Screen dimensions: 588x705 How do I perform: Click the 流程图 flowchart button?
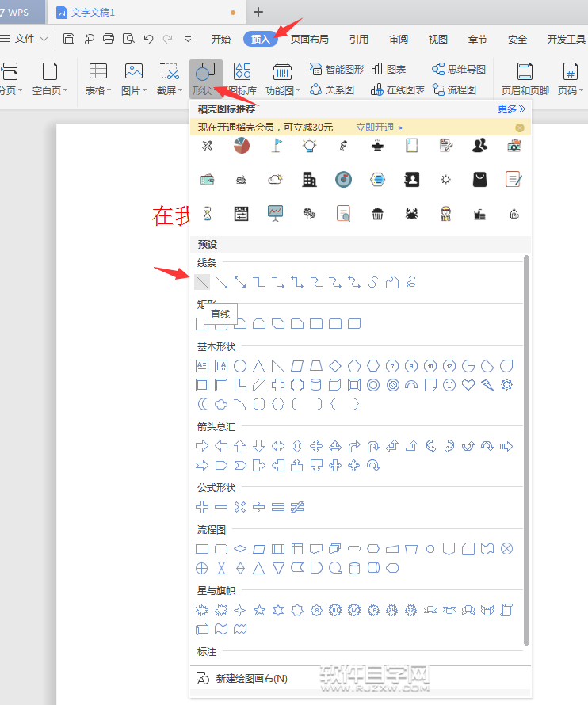[x=454, y=90]
